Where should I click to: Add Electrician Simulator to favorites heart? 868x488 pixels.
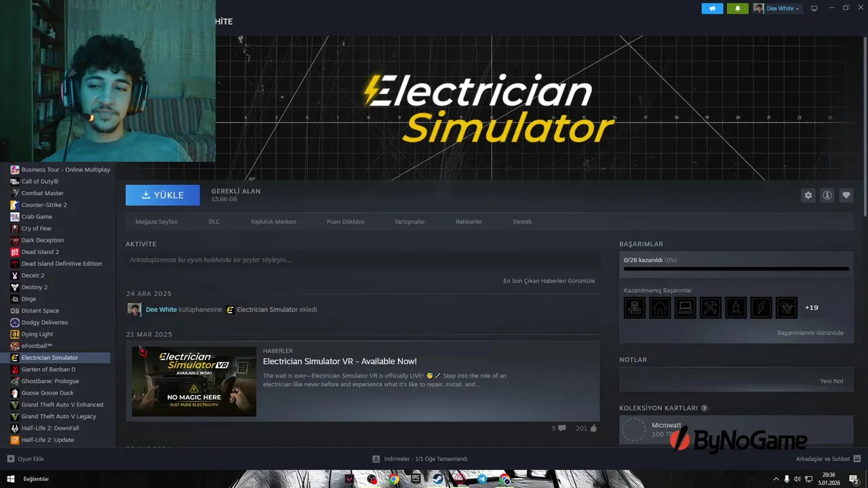point(846,195)
